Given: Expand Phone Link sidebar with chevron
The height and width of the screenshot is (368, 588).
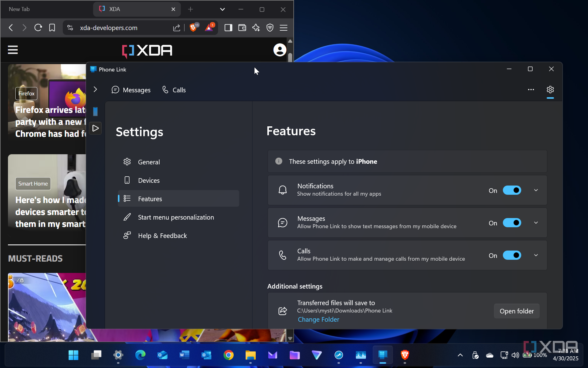Looking at the screenshot, I should [x=95, y=90].
